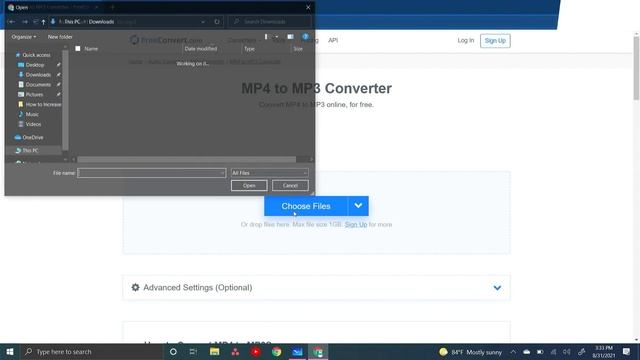Cancel the file Open dialog
The width and height of the screenshot is (640, 360).
pos(290,186)
